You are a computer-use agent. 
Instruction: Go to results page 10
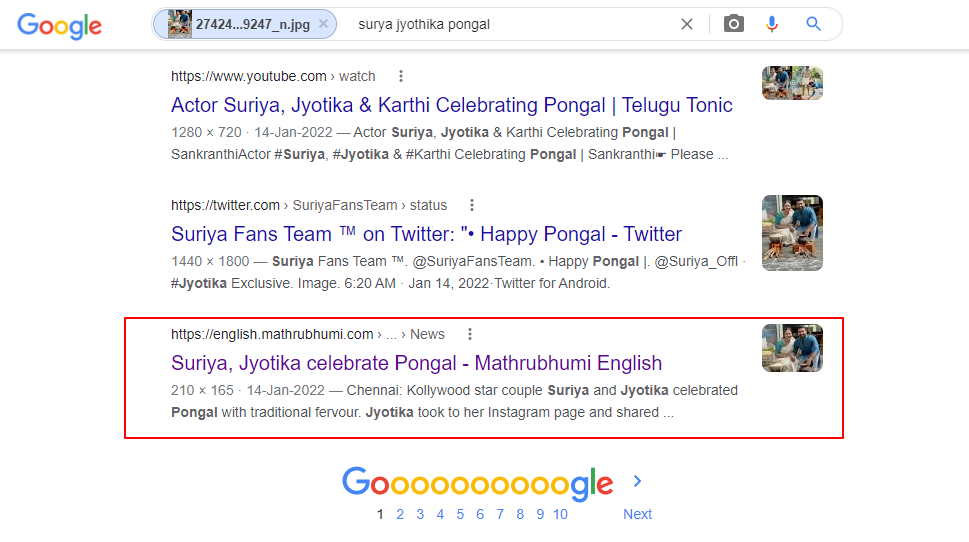tap(561, 514)
